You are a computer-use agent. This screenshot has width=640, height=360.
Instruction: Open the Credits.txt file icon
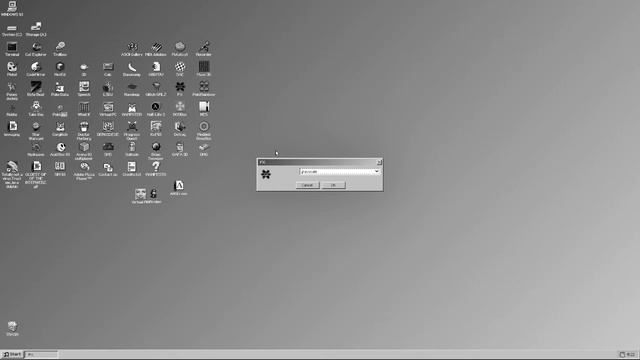tap(132, 169)
